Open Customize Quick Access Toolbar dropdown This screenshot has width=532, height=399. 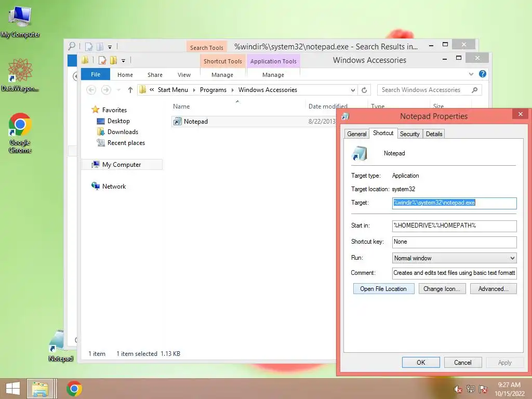tap(124, 61)
